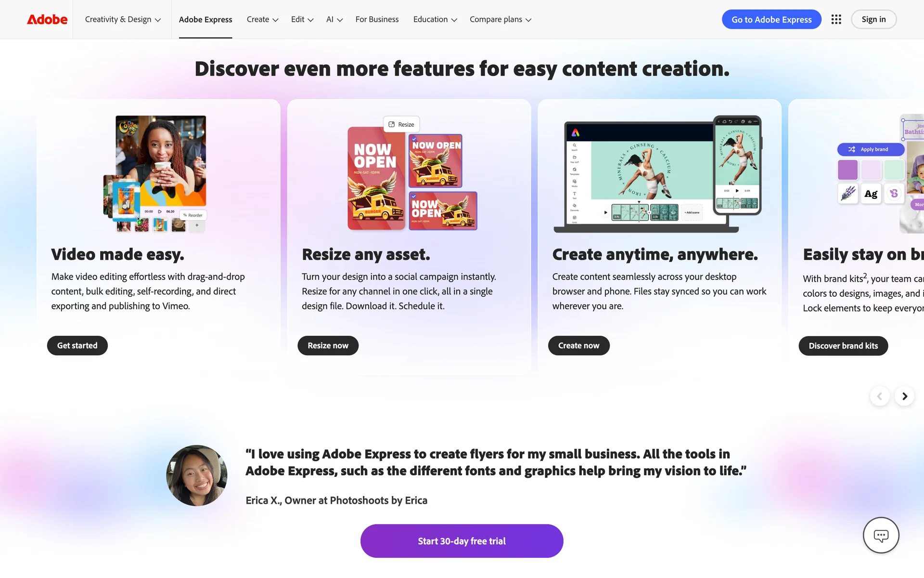Advance carousel with next arrow

point(904,396)
